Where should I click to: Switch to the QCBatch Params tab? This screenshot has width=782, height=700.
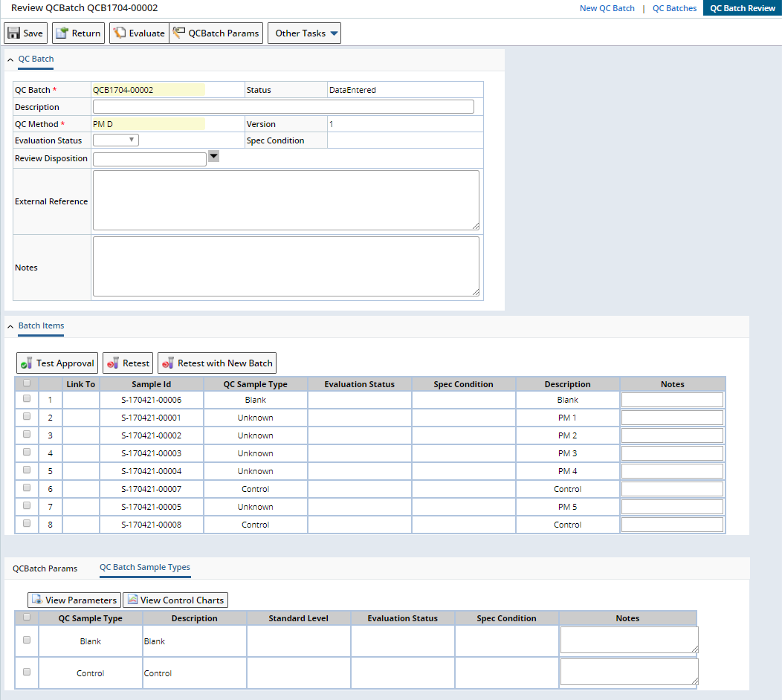45,568
